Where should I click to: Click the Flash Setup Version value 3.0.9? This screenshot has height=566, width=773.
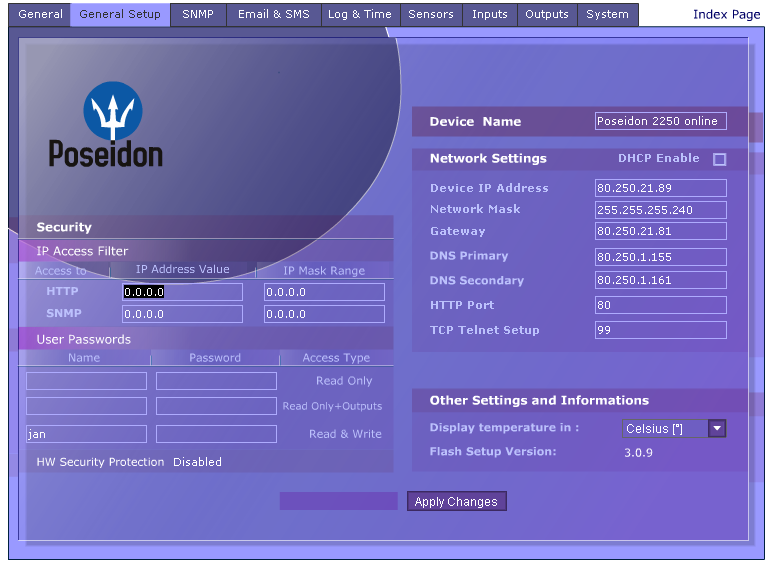tap(638, 453)
